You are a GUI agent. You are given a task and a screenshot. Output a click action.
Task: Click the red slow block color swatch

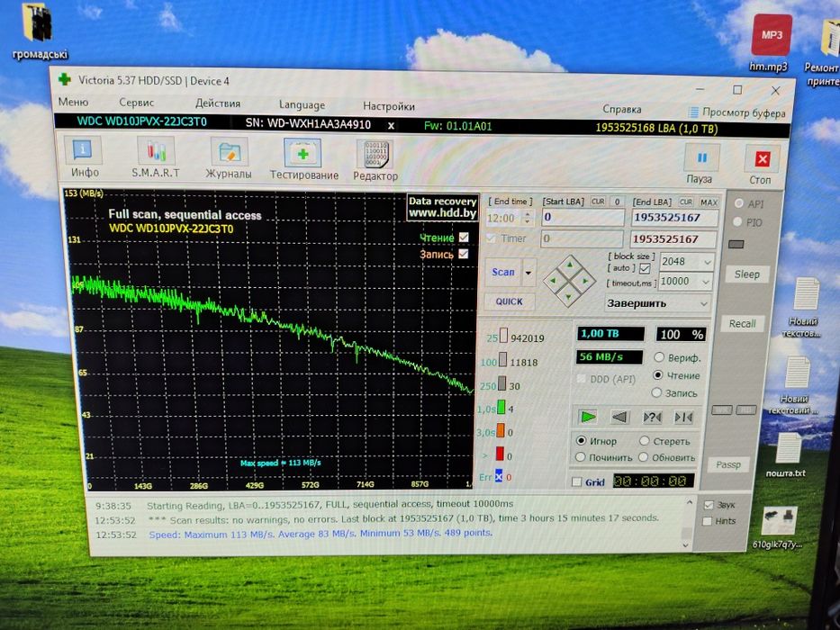tap(500, 454)
